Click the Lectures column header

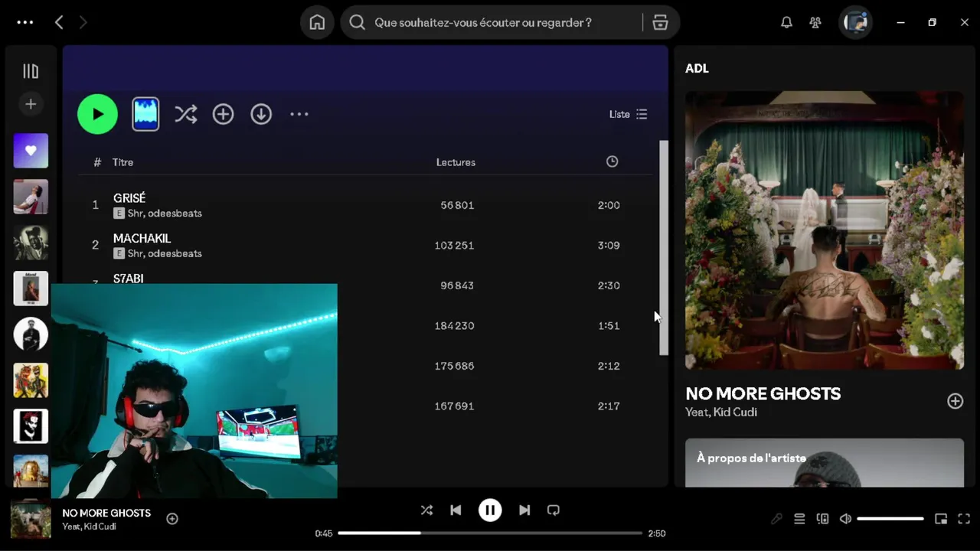pos(456,162)
